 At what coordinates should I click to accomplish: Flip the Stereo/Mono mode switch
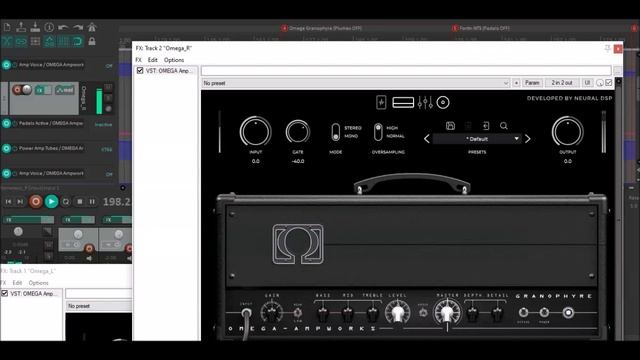click(x=336, y=132)
